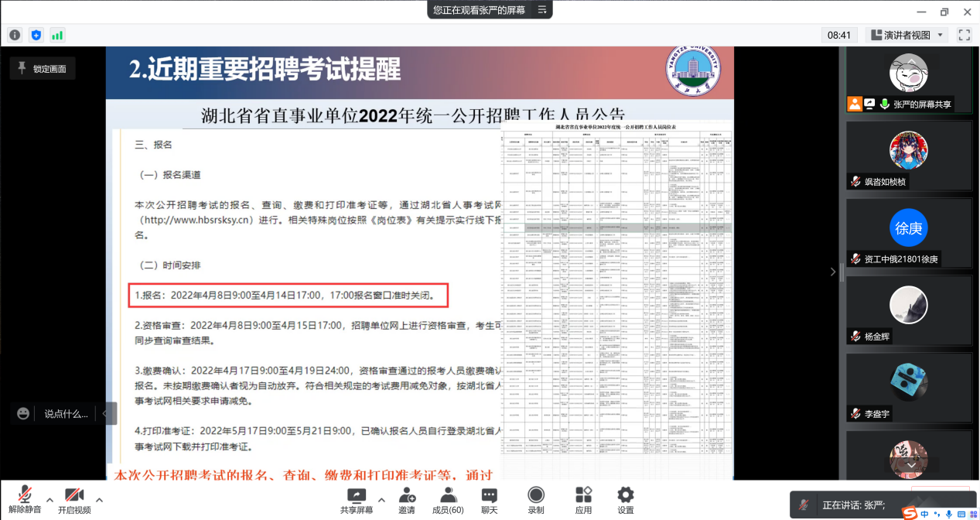Screen dimensions: 980x520
Task: Enter fullscreen with the expand icon
Action: 963,34
